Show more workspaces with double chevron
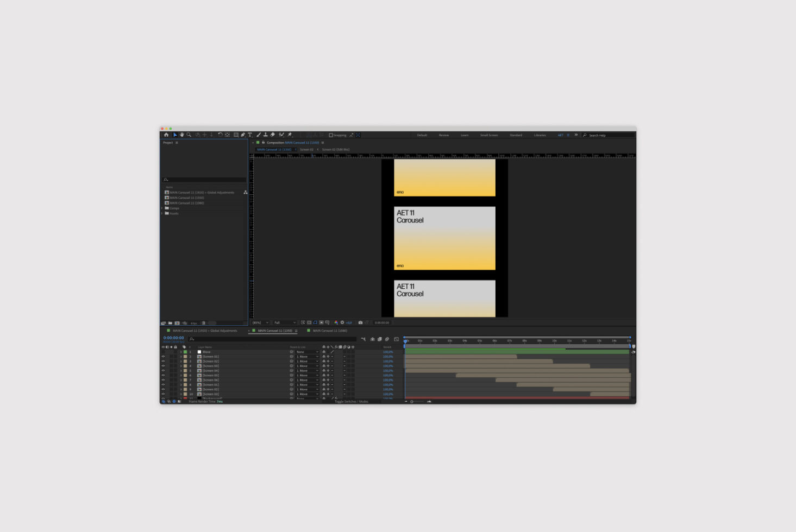Image resolution: width=796 pixels, height=532 pixels. (x=576, y=135)
